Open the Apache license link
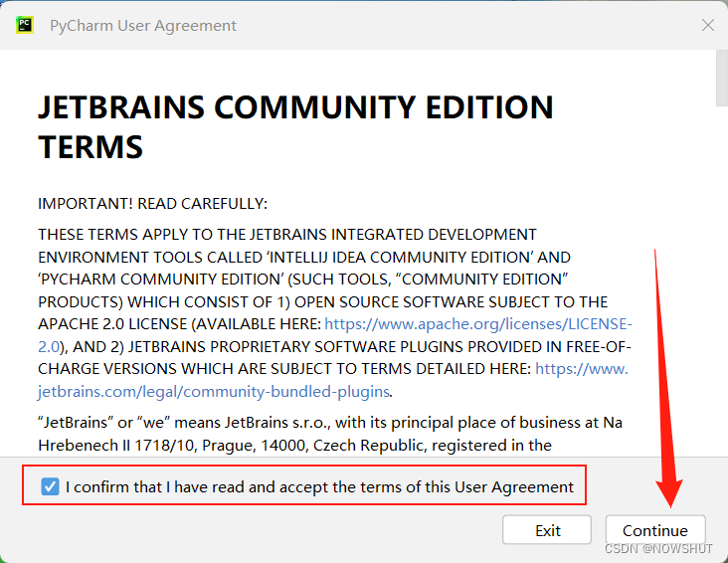This screenshot has width=728, height=563. (x=478, y=323)
